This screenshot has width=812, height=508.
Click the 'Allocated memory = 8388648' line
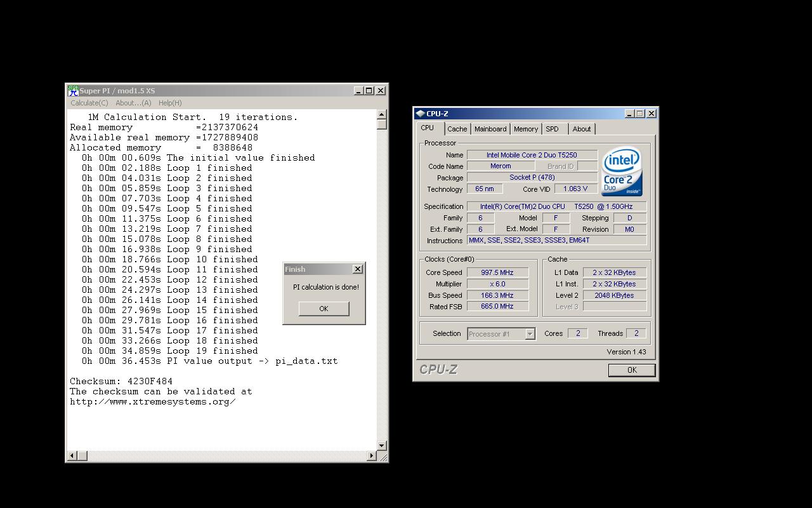click(x=161, y=148)
